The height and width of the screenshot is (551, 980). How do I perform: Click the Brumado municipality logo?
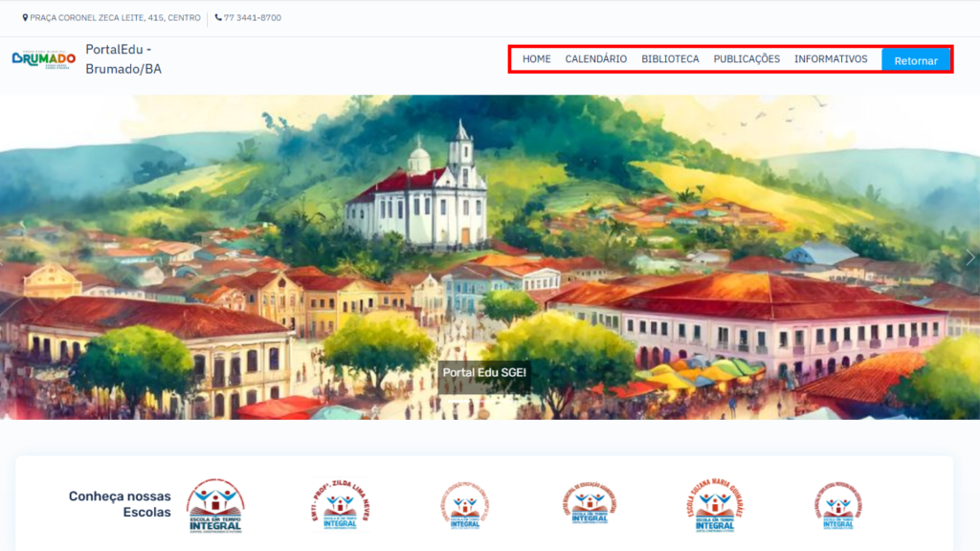[x=44, y=59]
